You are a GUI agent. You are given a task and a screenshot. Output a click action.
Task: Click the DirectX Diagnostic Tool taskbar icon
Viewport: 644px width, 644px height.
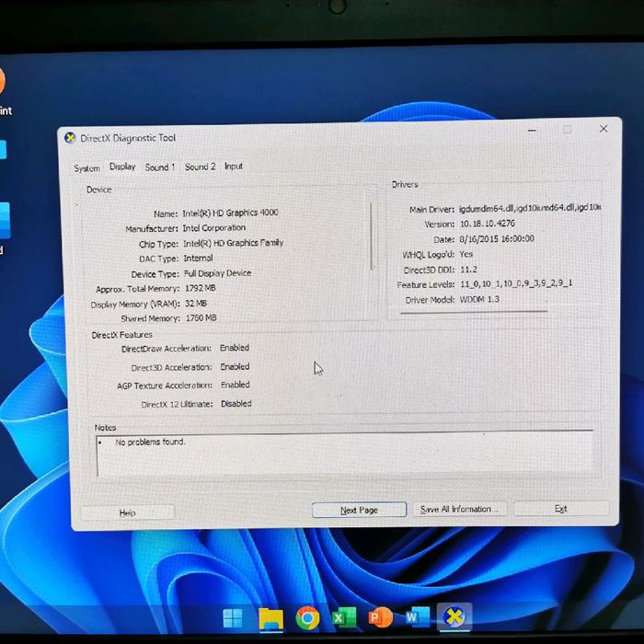[454, 617]
